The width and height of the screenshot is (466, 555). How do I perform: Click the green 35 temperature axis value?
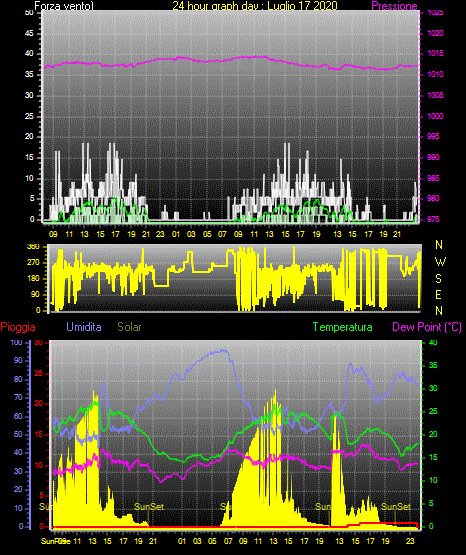pos(433,365)
